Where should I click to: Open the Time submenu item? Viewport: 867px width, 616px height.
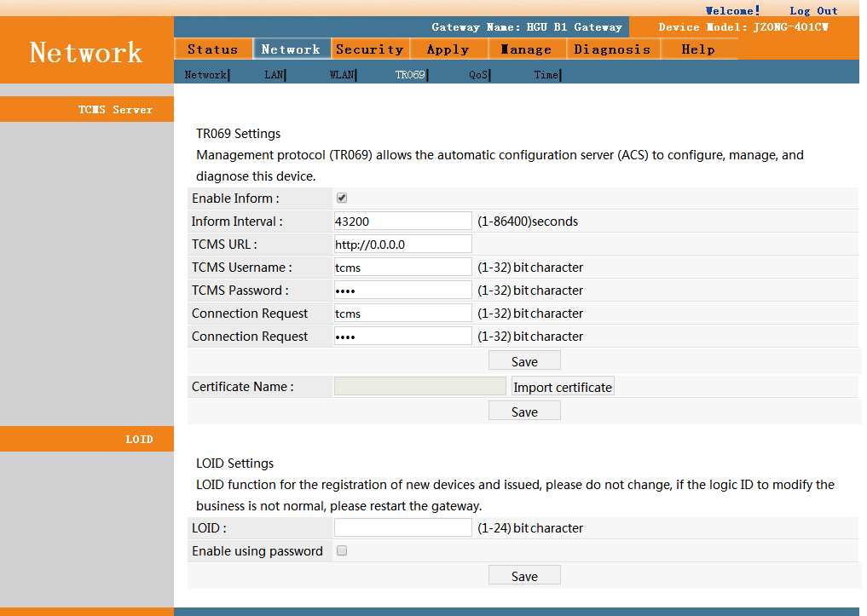coord(546,75)
